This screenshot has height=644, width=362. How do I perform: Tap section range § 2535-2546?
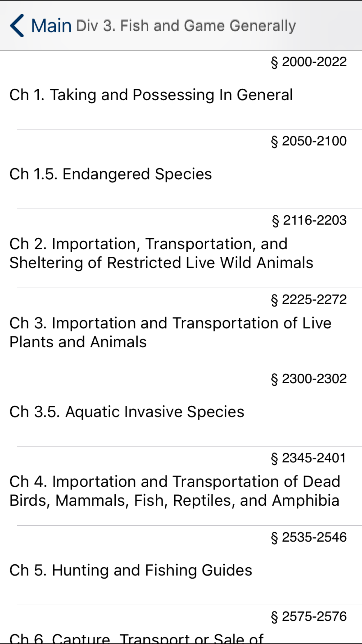[309, 537]
